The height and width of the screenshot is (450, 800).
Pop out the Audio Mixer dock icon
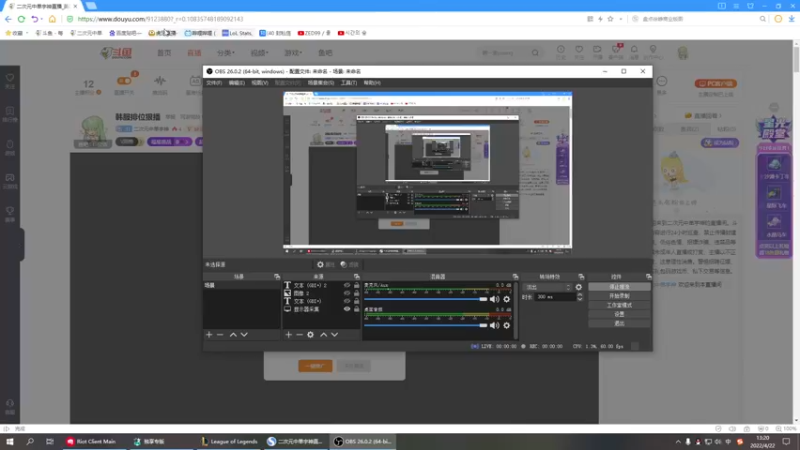click(515, 277)
